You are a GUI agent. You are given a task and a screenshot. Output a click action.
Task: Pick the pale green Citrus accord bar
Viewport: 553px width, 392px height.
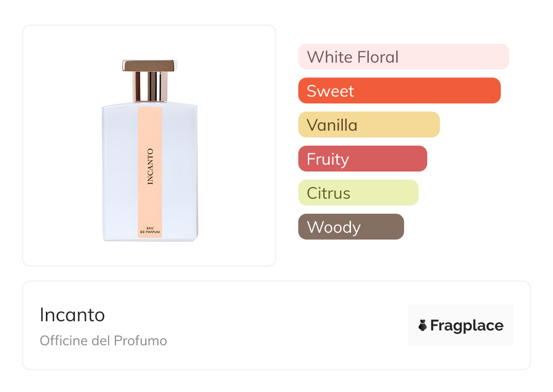tap(358, 193)
